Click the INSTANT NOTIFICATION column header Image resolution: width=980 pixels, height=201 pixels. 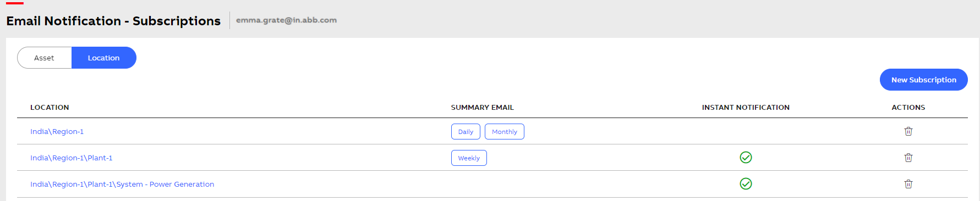[x=746, y=107]
